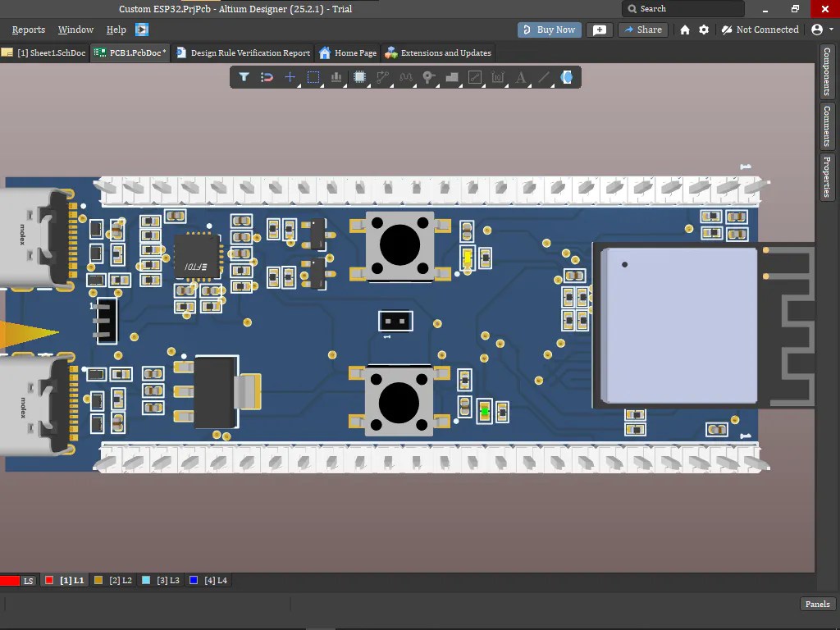This screenshot has height=630, width=840.
Task: Select the Place Dimension tool
Action: [x=498, y=77]
